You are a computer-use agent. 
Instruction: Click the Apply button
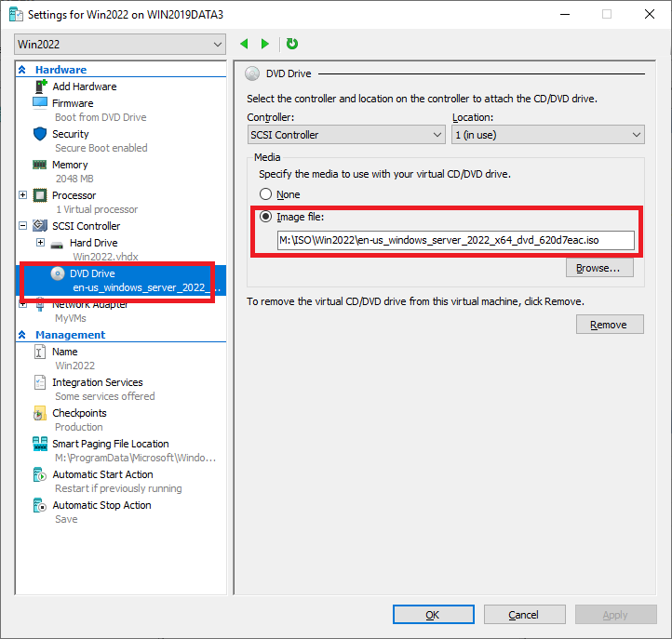[x=616, y=615]
